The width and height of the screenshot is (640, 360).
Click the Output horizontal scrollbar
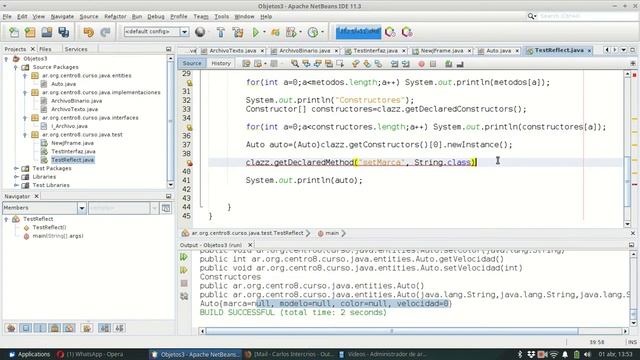pyautogui.click(x=392, y=331)
